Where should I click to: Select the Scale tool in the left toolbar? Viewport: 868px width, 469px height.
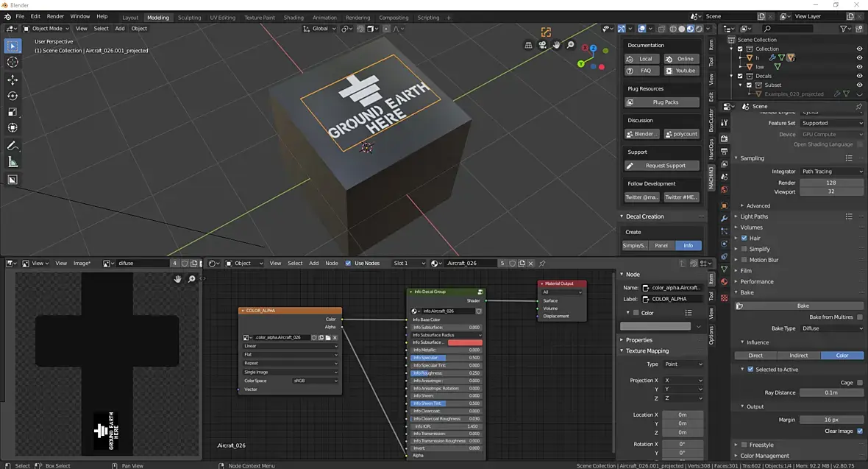pyautogui.click(x=13, y=112)
